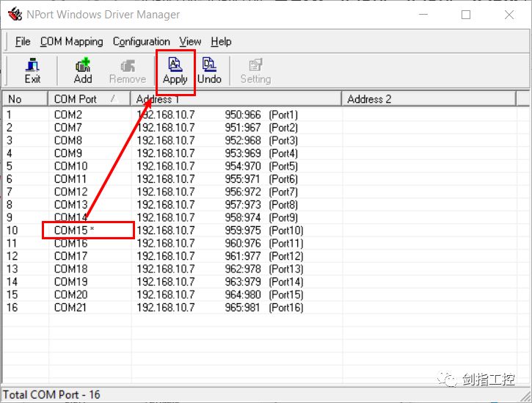
Task: Open the View menu
Action: 190,41
